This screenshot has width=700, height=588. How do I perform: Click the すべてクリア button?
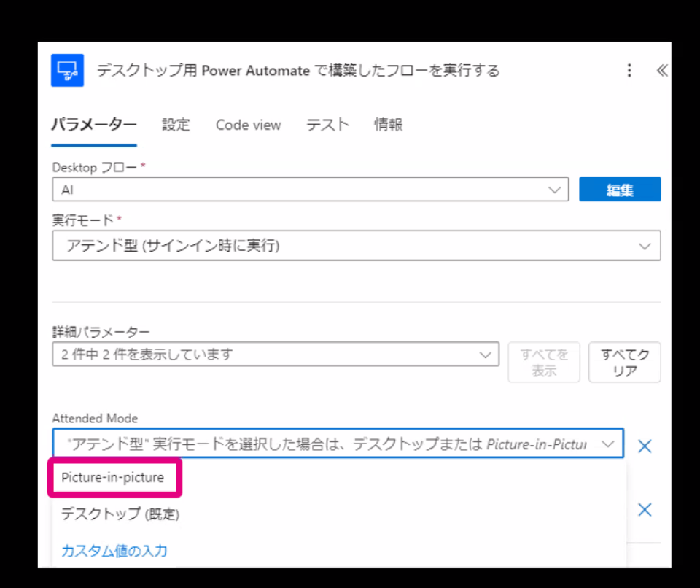point(625,363)
